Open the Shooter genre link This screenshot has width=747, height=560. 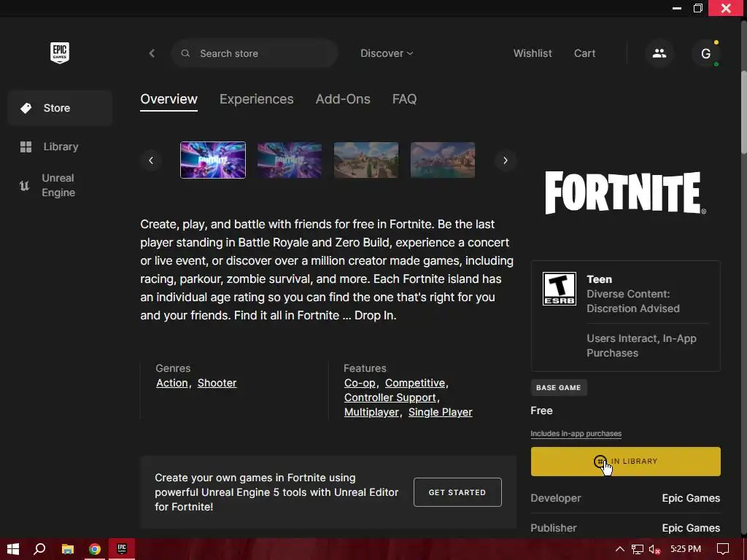coord(217,384)
